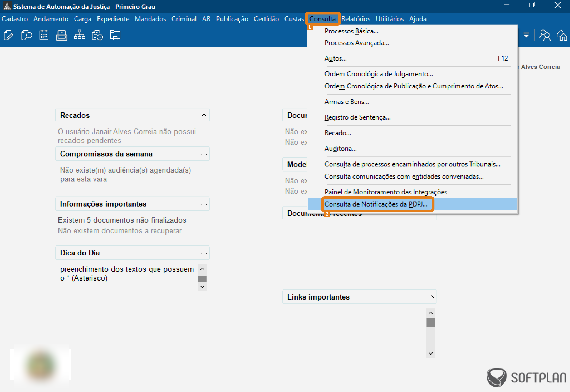Viewport: 570px width, 392px height.
Task: Click down arrow of Dica do Dia scrollbar
Action: pos(202,286)
